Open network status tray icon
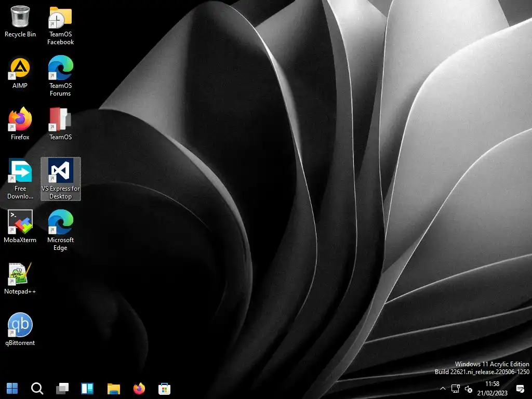 point(455,389)
